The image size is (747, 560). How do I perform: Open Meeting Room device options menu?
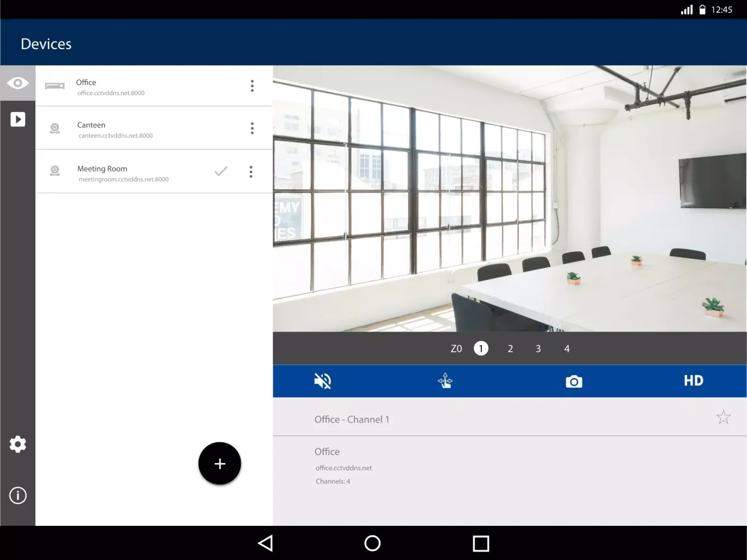point(251,172)
